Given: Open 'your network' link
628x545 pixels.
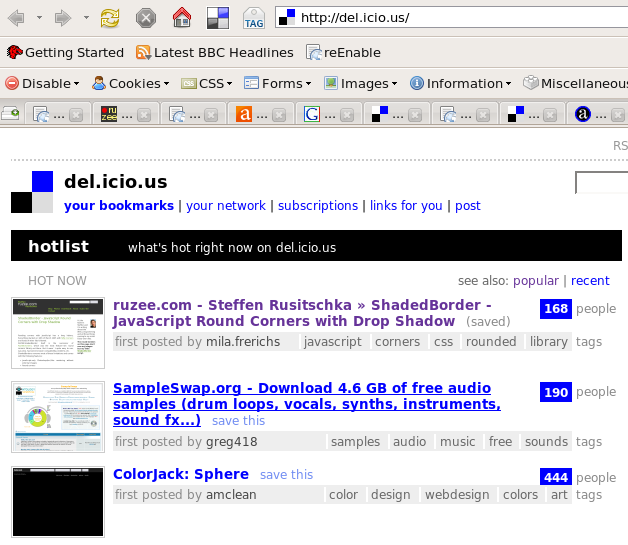Looking at the screenshot, I should pyautogui.click(x=226, y=205).
